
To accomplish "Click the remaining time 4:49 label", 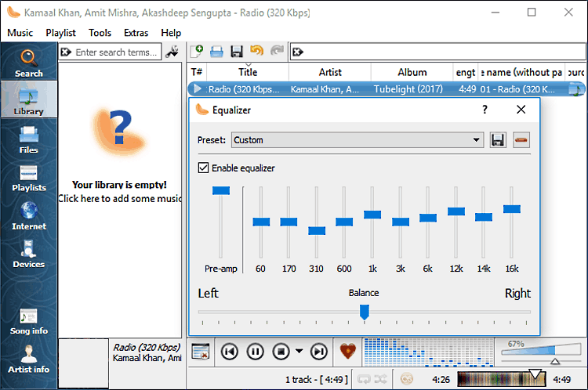I will [562, 380].
